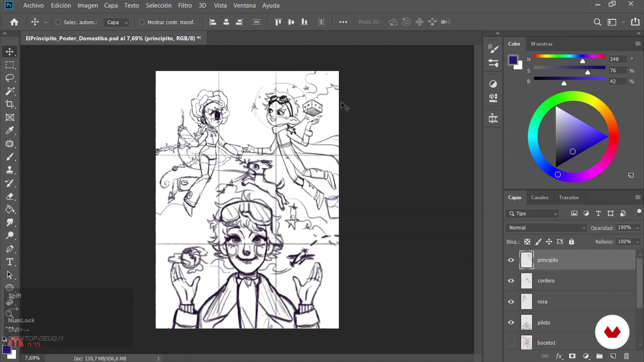The width and height of the screenshot is (644, 362).
Task: Open more align options ellipsis
Action: coord(343,22)
